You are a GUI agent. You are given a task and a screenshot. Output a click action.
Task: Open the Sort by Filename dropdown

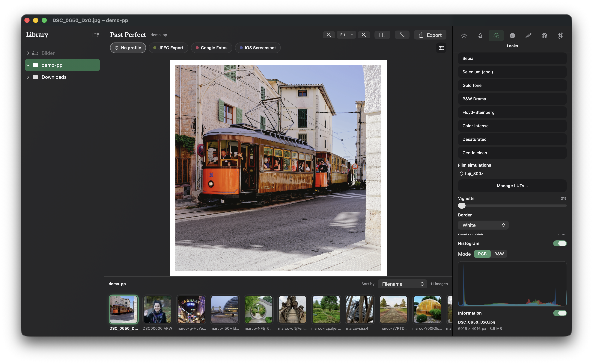(x=402, y=284)
